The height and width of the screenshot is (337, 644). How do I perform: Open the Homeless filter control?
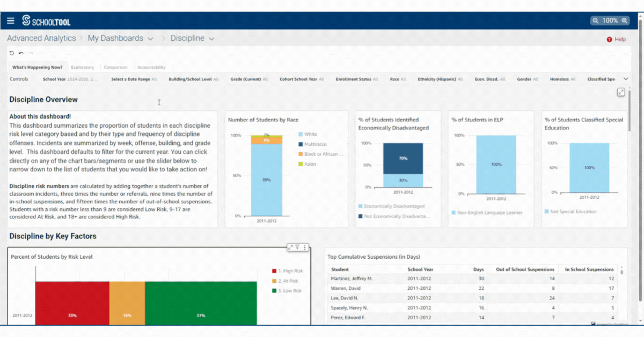coord(562,79)
